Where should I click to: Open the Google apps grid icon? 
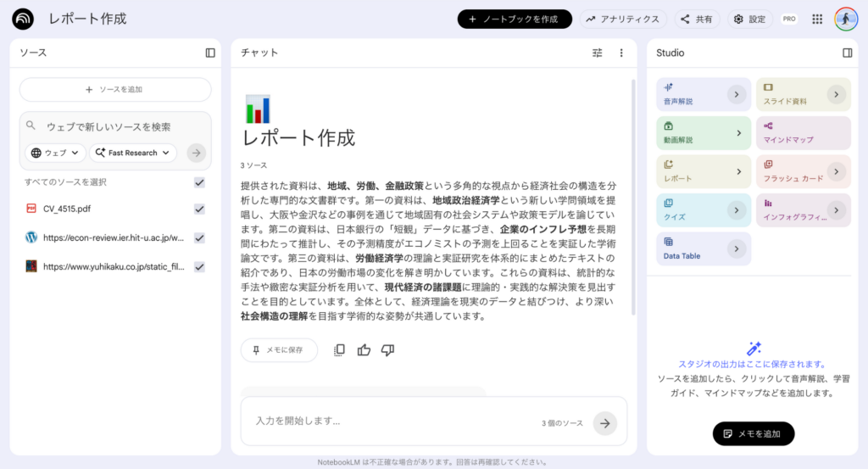[817, 19]
